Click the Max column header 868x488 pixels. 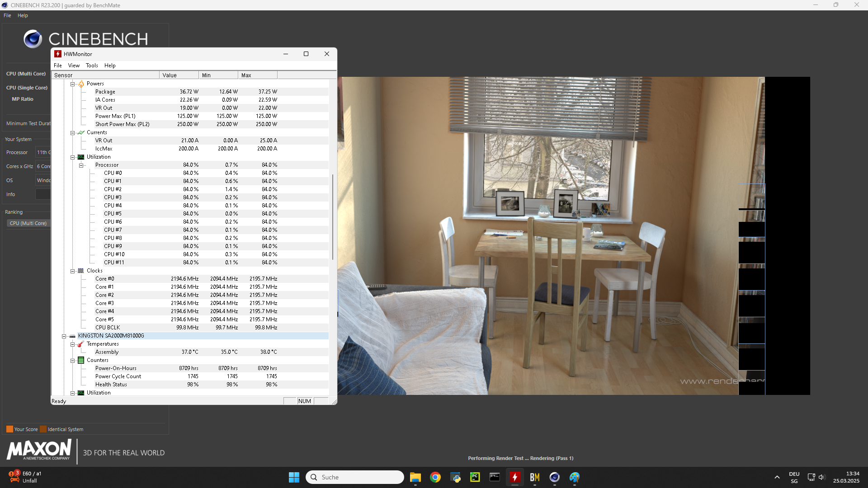(258, 75)
